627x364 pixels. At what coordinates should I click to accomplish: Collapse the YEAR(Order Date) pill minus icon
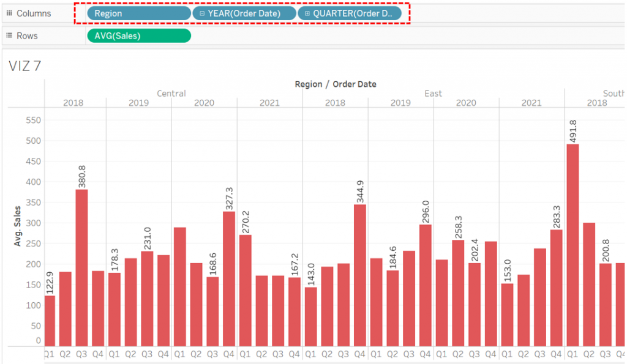203,13
